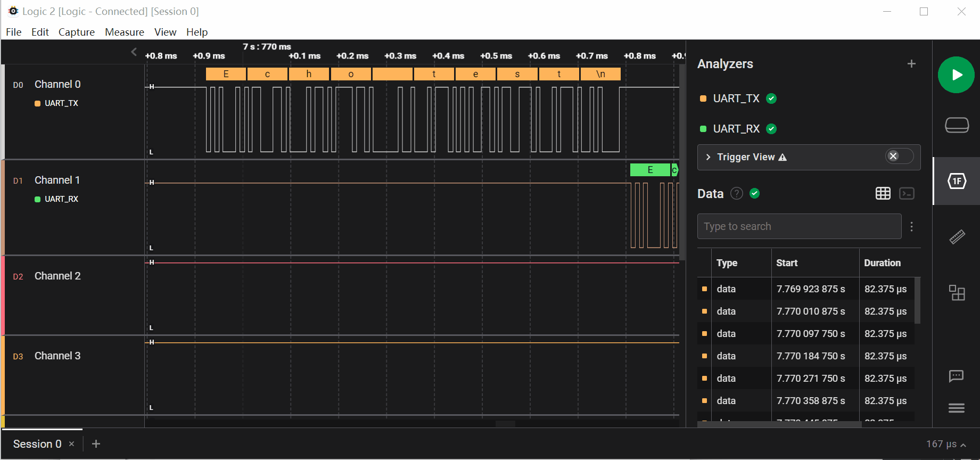Switch Data view to terminal mode
The height and width of the screenshot is (460, 980).
907,193
